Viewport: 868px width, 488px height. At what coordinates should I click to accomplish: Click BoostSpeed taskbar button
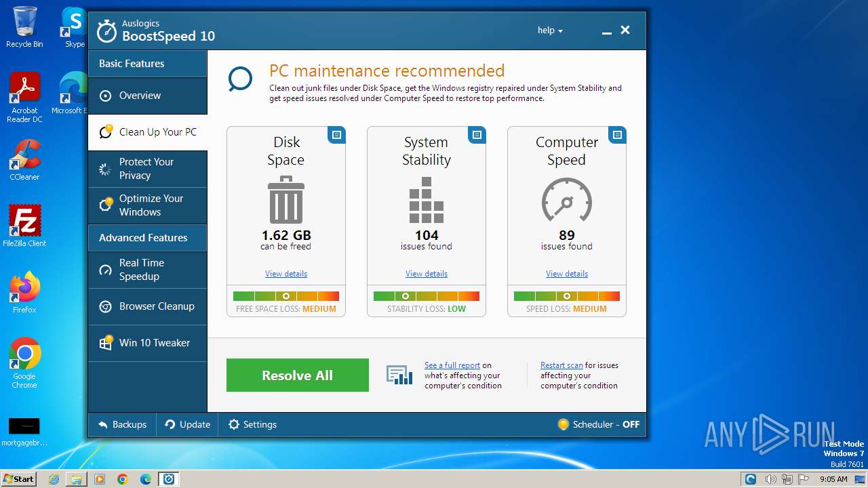pyautogui.click(x=169, y=479)
